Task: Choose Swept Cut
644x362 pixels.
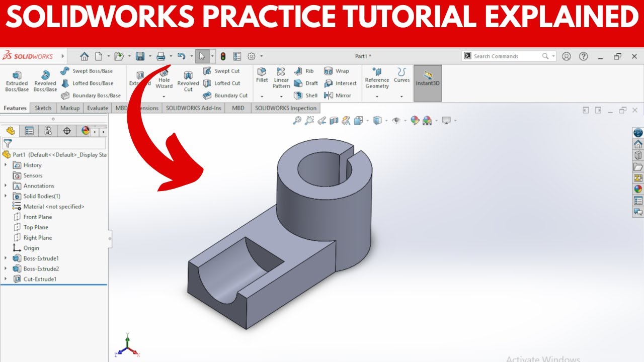Action: (221, 71)
